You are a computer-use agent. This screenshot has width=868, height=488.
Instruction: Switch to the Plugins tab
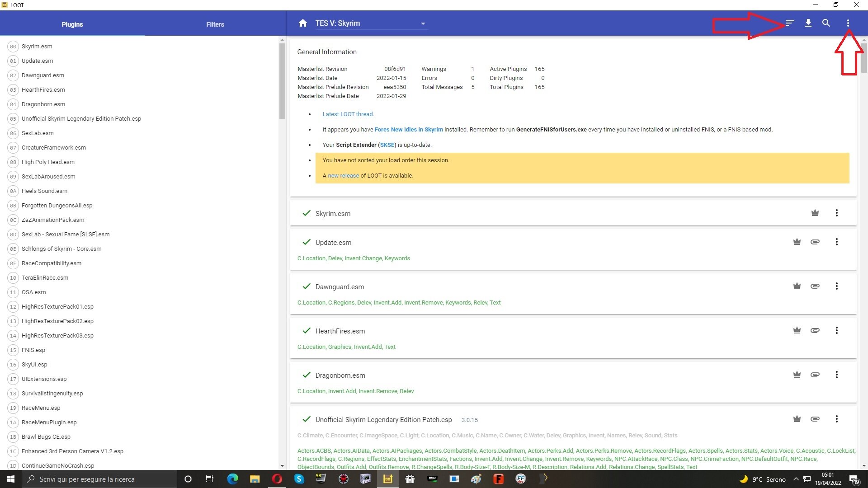pos(72,24)
